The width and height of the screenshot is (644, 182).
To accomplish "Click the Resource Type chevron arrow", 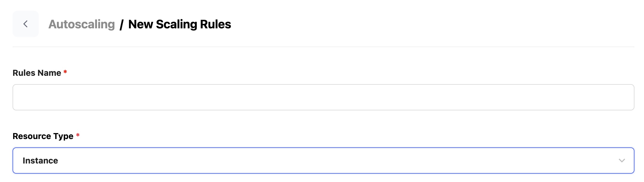I will (x=622, y=161).
